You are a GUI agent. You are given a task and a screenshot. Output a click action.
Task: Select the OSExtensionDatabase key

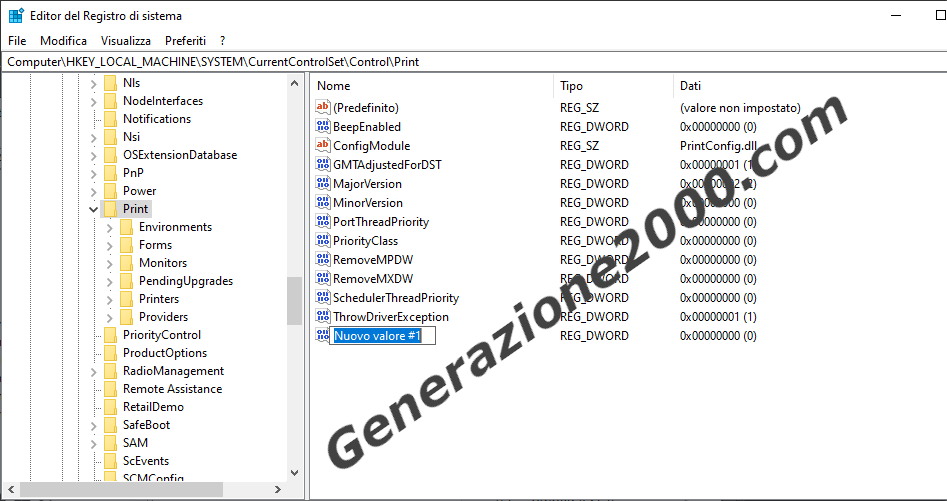click(x=180, y=155)
